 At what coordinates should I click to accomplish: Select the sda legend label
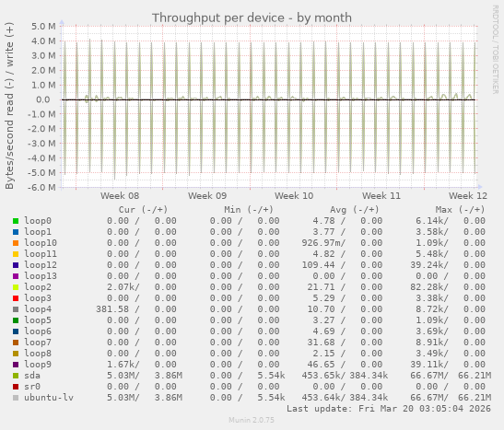point(32,376)
